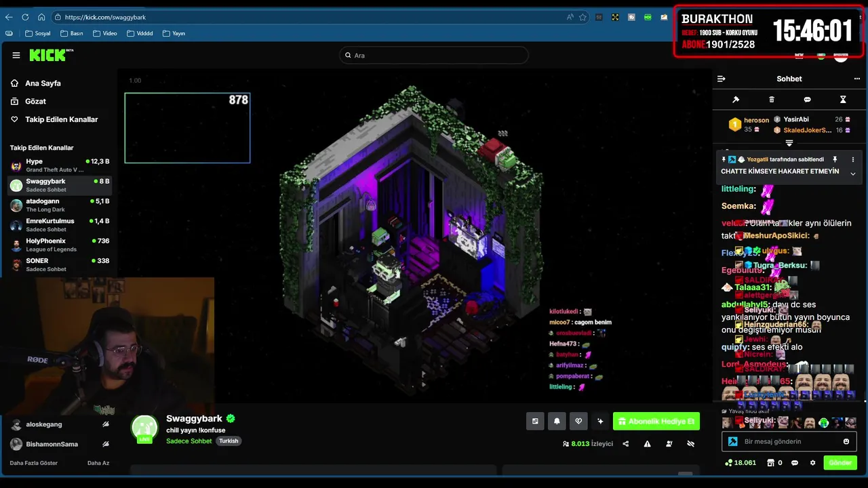
Task: Click the Swaggybark channel name
Action: (x=194, y=419)
